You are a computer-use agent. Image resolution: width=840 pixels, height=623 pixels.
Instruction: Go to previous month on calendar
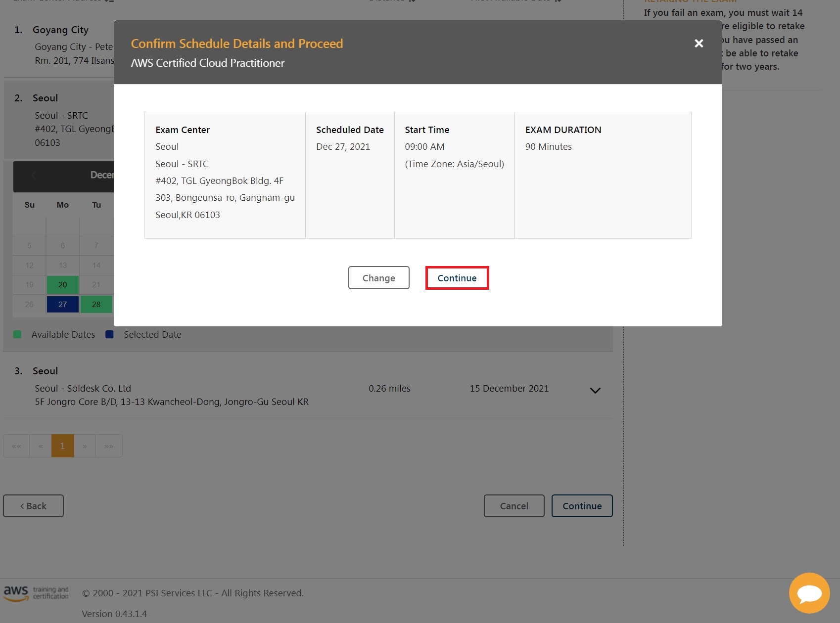click(34, 175)
